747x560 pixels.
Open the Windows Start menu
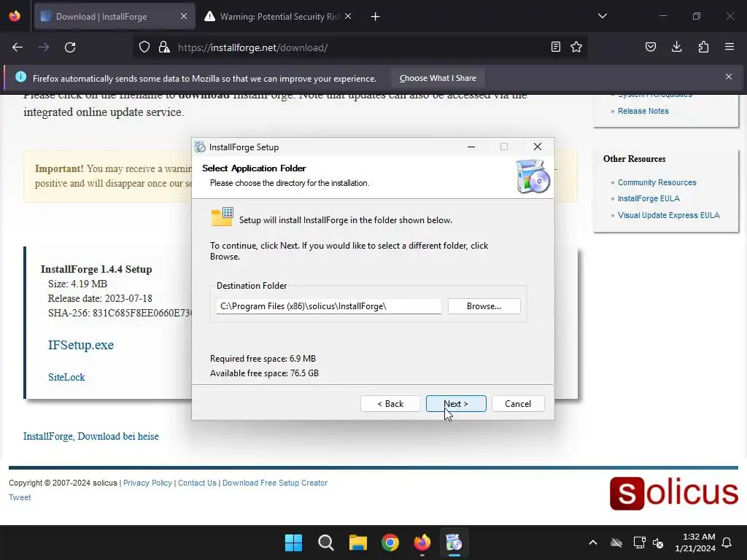tap(293, 542)
